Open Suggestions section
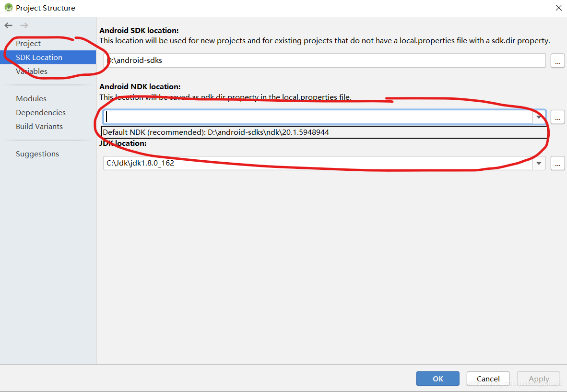Image resolution: width=567 pixels, height=392 pixels. tap(37, 154)
